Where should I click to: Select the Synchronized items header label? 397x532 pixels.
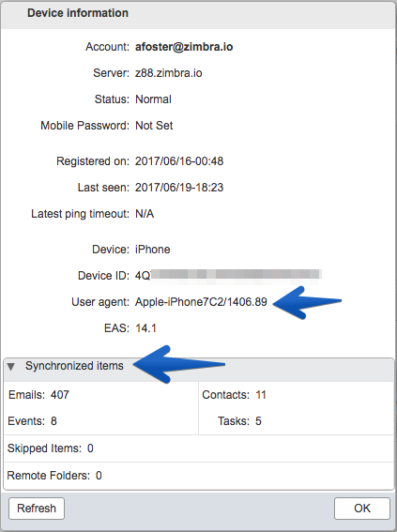[x=74, y=366]
